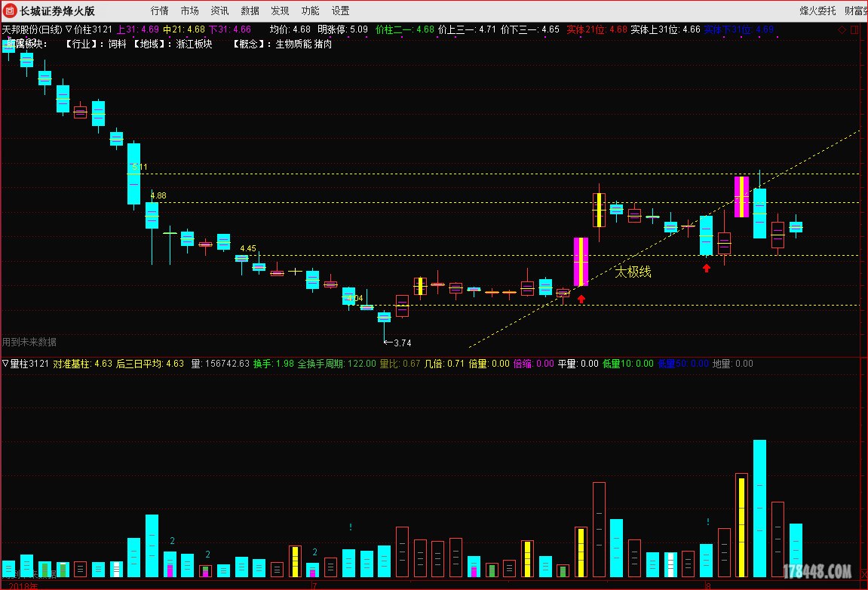Click the 量: 156742.63 volume value
This screenshot has height=590, width=868.
pos(220,364)
